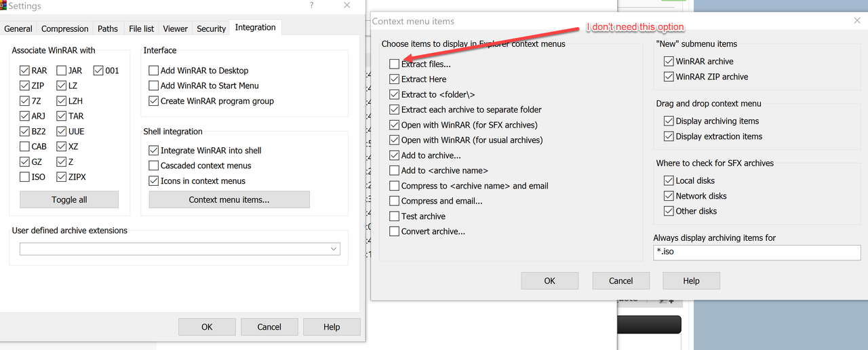Switch to the Compression tab
The image size is (868, 350).
65,28
